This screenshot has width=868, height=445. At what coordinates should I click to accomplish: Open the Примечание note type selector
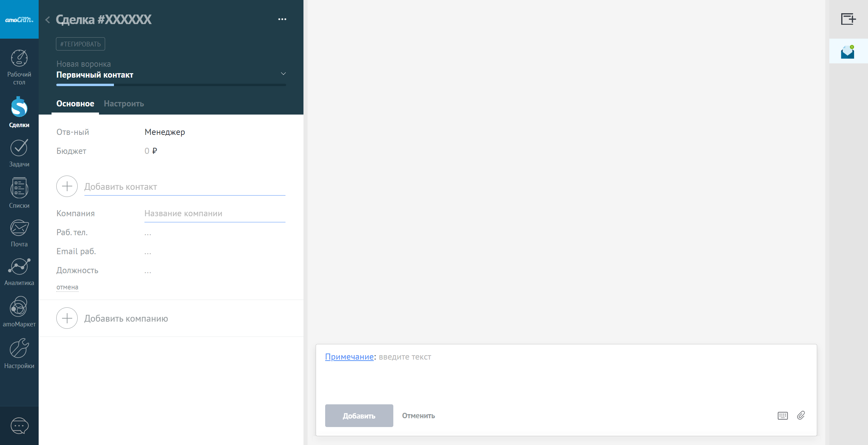pyautogui.click(x=349, y=357)
